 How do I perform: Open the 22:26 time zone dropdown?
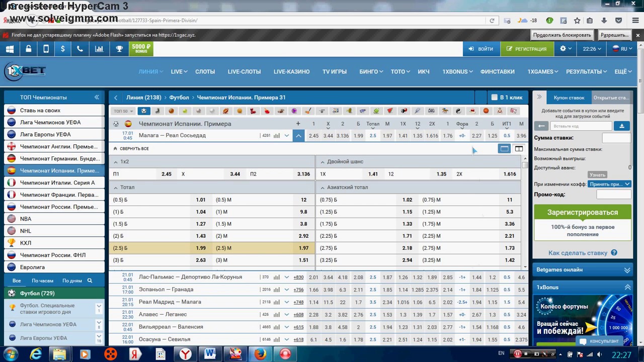[x=592, y=49]
